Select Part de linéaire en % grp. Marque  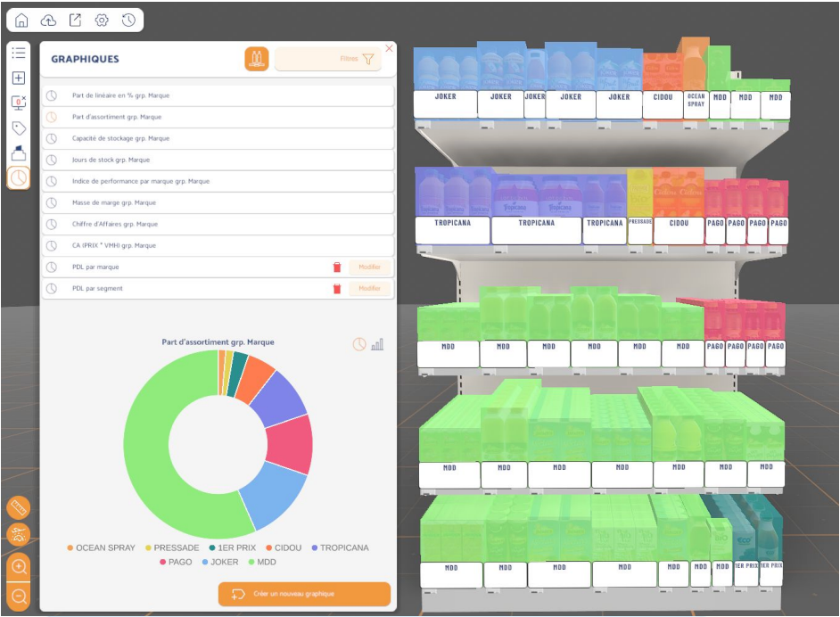[218, 95]
